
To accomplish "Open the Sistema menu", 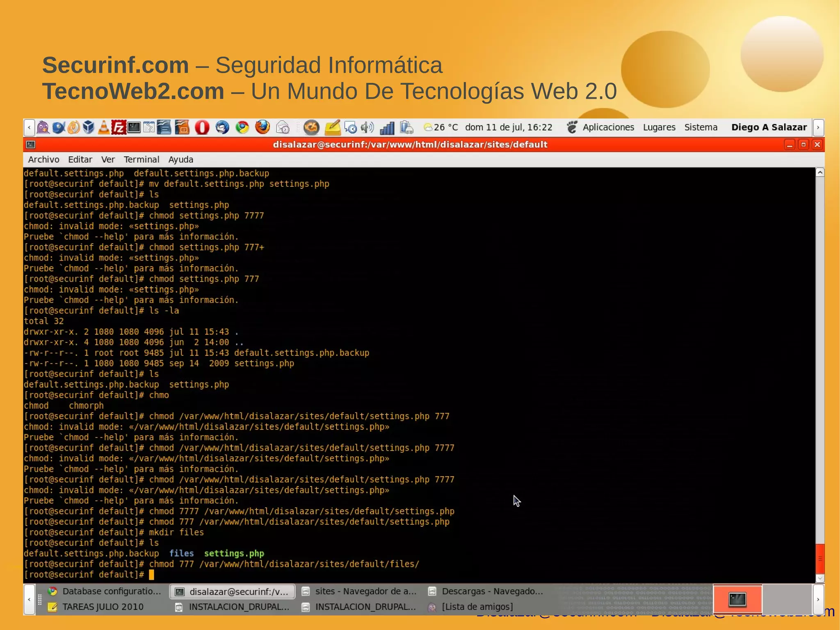I will (701, 127).
